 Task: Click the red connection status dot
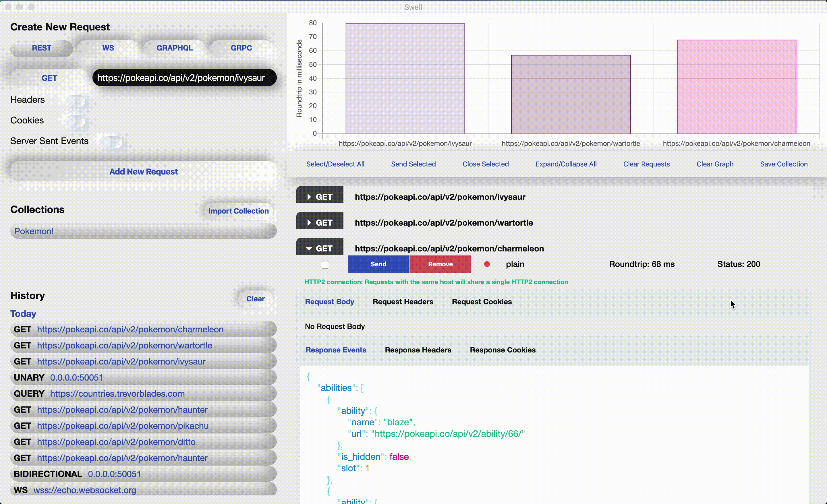tap(487, 264)
